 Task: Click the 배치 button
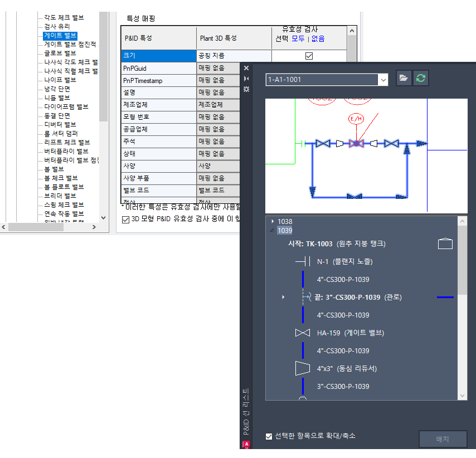[x=443, y=439]
